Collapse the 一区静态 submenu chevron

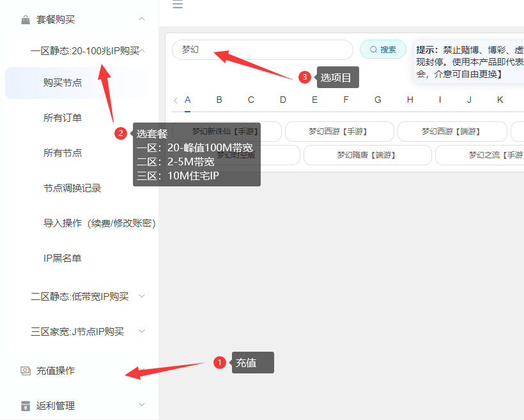[143, 51]
